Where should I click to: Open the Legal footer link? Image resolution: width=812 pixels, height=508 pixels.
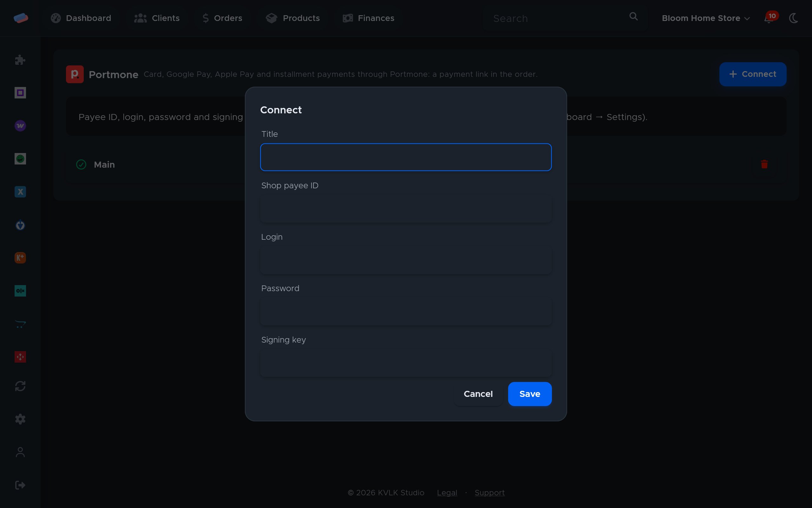[x=447, y=493]
